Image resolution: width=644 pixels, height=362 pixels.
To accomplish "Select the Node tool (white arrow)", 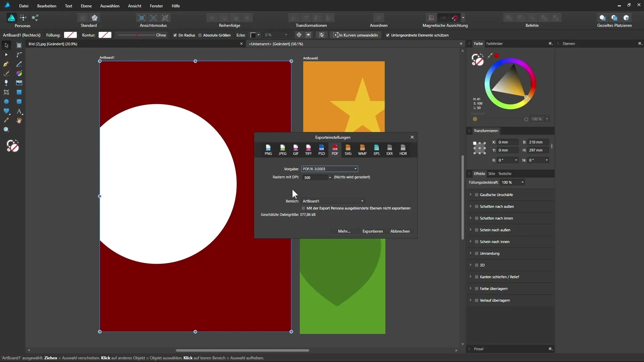I will click(x=6, y=55).
